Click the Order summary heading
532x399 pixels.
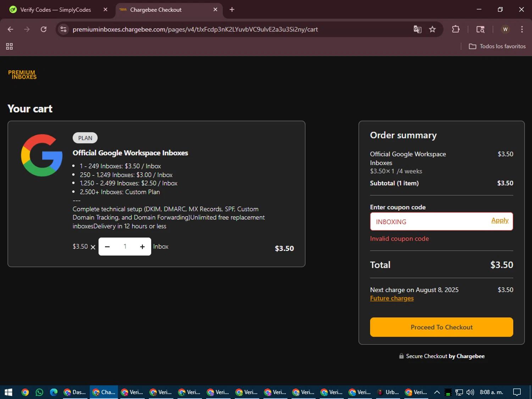403,135
